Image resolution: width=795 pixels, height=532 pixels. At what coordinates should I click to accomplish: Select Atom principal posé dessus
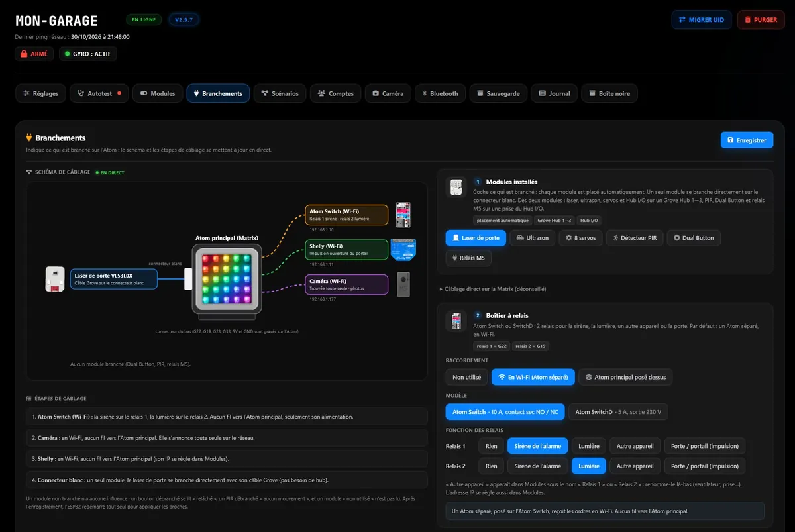click(625, 377)
